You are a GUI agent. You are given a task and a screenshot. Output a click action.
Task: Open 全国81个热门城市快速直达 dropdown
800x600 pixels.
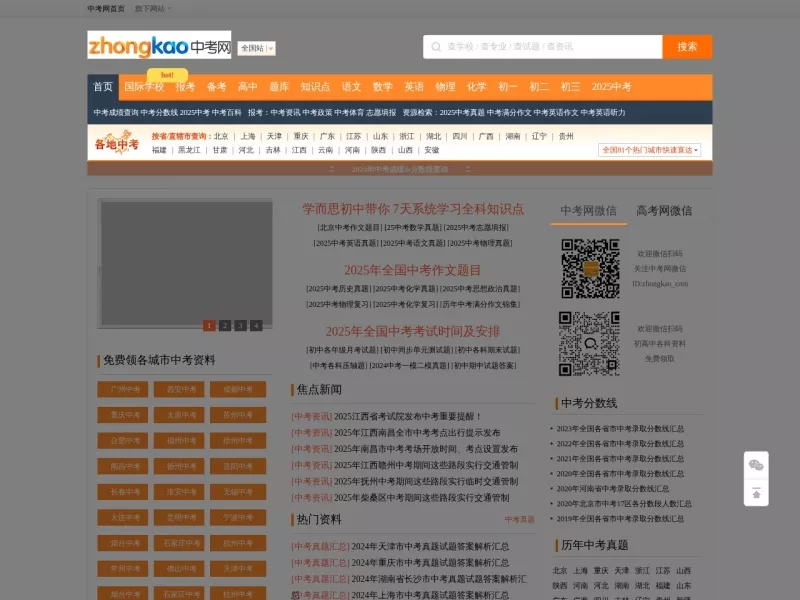tap(649, 150)
